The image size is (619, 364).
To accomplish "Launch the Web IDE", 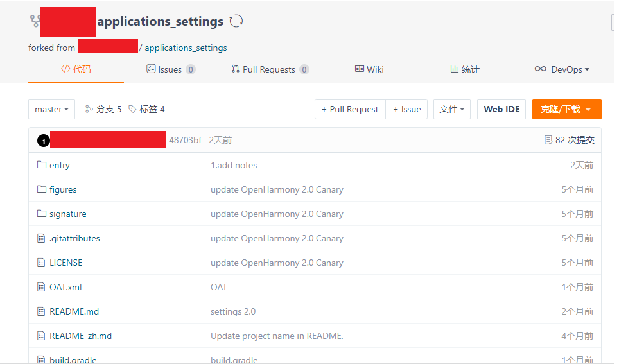I will pos(501,109).
